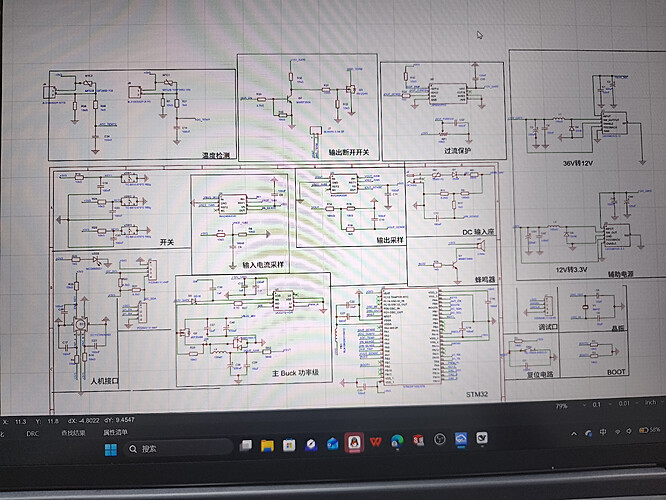Select the 调试口 block label

548,327
